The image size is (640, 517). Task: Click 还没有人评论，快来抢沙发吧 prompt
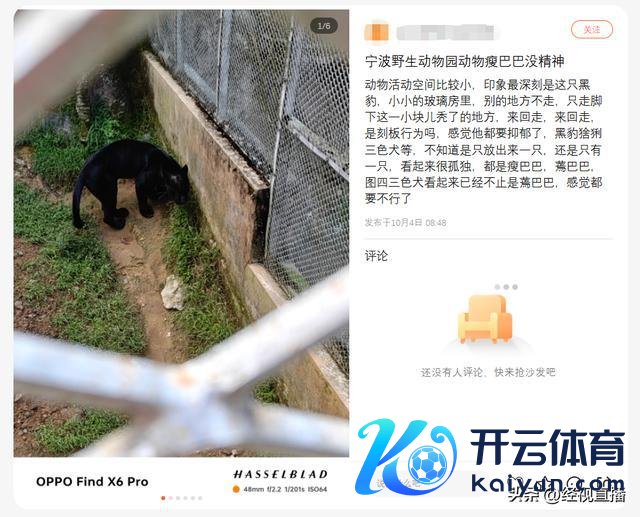(x=488, y=372)
